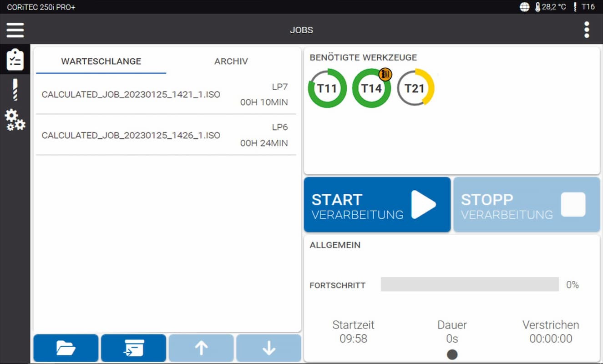Open a job file via folder button
This screenshot has height=364, width=603.
[66, 348]
